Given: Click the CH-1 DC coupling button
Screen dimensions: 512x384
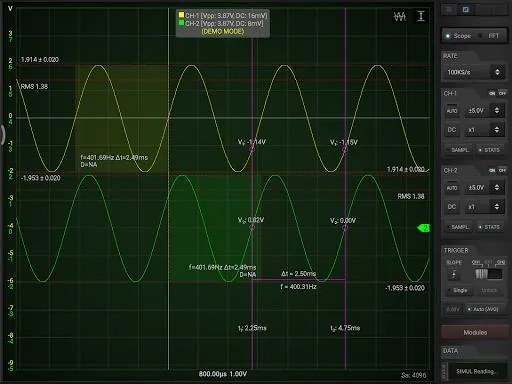Looking at the screenshot, I should [x=452, y=130].
